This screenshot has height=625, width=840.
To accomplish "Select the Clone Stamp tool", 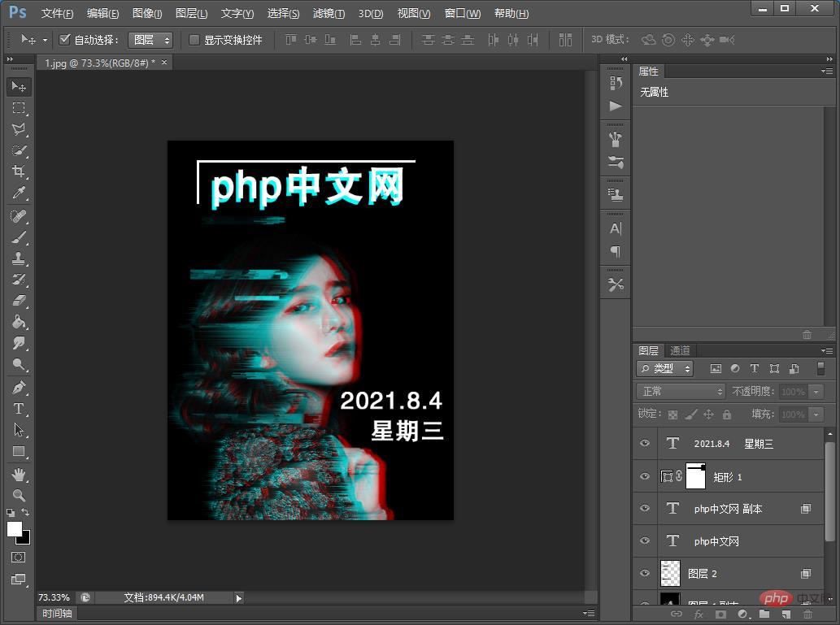I will click(x=19, y=258).
